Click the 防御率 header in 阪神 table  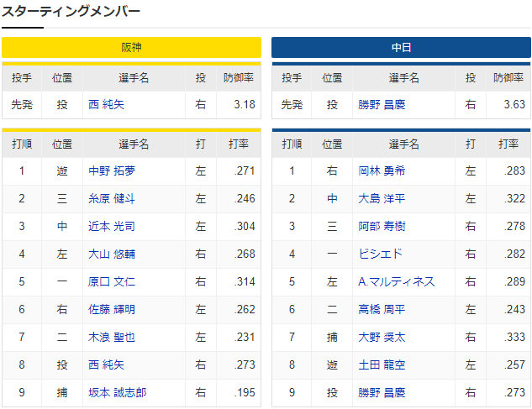[239, 78]
